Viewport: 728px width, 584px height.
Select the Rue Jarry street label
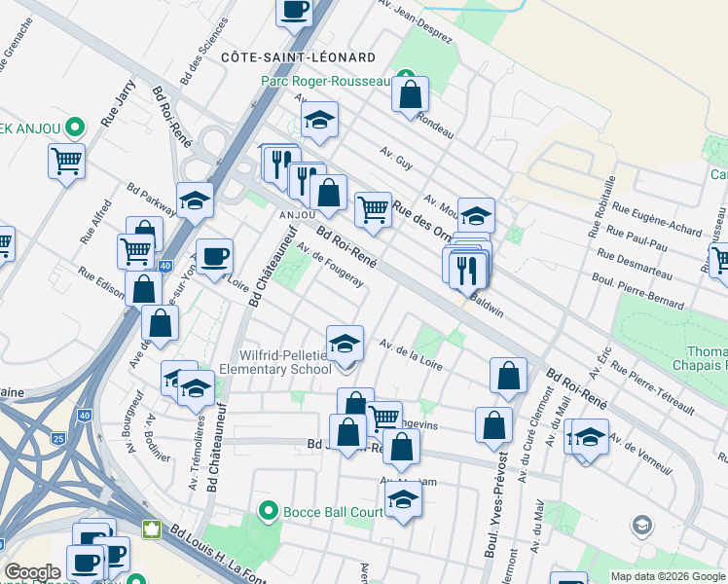click(x=119, y=103)
